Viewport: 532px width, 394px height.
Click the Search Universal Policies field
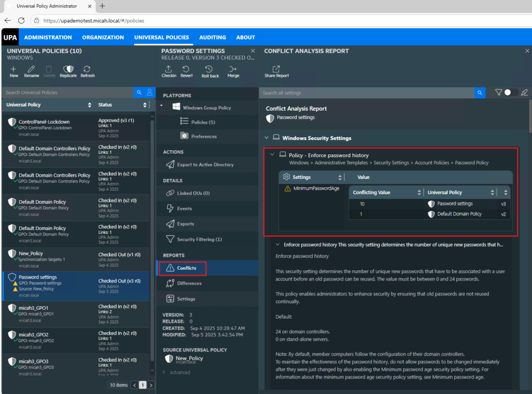click(x=68, y=93)
